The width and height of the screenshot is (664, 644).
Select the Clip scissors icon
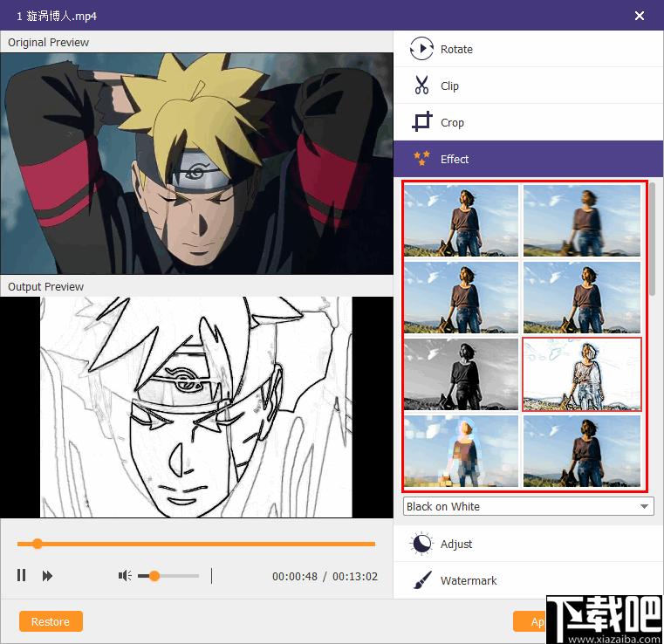[421, 86]
